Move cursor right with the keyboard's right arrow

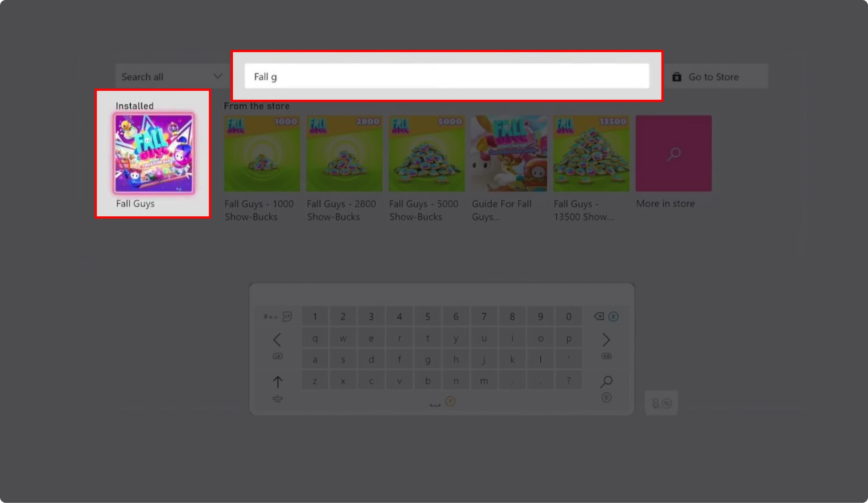606,340
